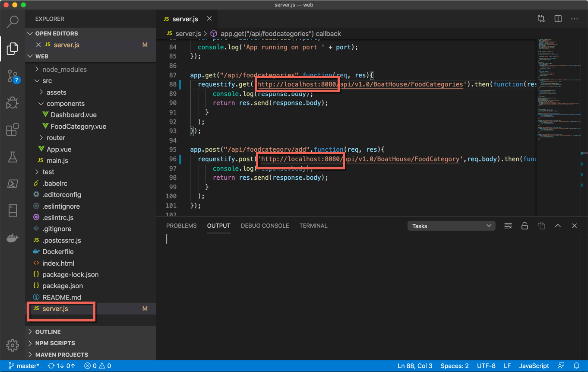
Task: Expand the NPM SCRIPTS section
Action: pyautogui.click(x=55, y=343)
